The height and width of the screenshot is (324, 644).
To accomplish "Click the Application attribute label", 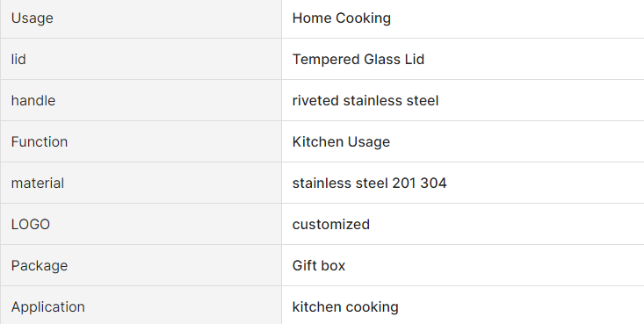I will click(x=48, y=306).
